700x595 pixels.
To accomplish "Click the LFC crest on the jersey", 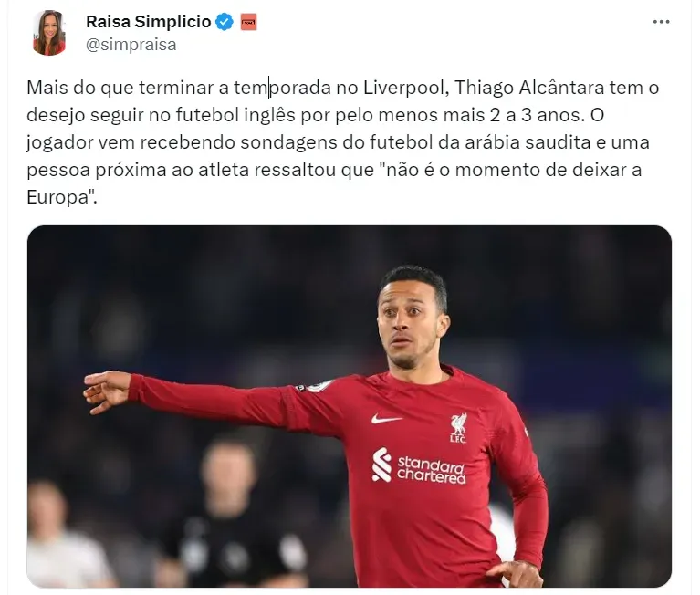I will (x=458, y=428).
